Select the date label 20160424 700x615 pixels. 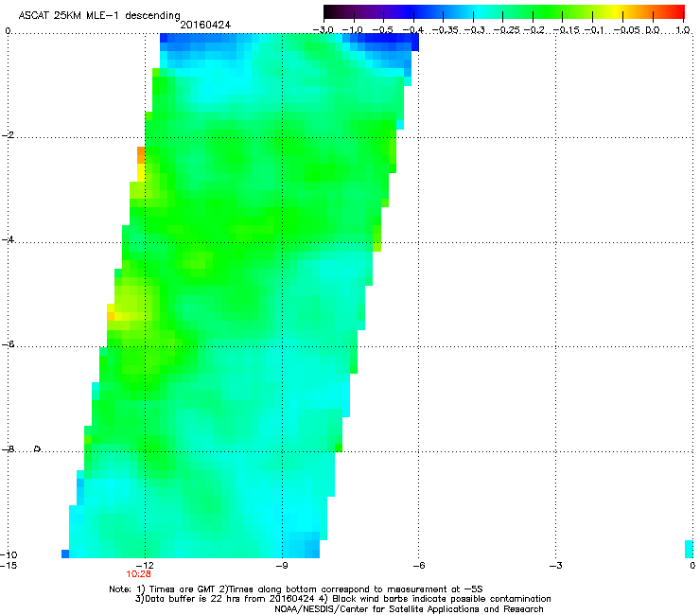205,25
